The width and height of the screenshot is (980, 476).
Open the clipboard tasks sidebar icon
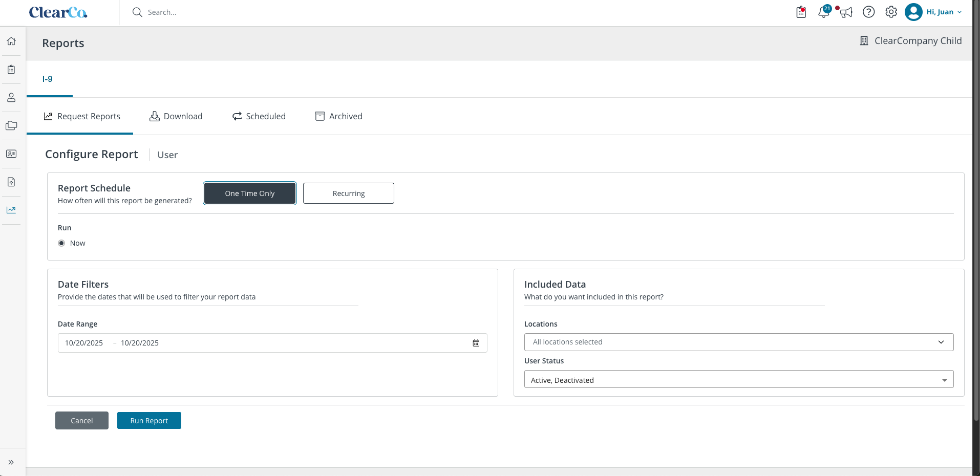pos(11,69)
